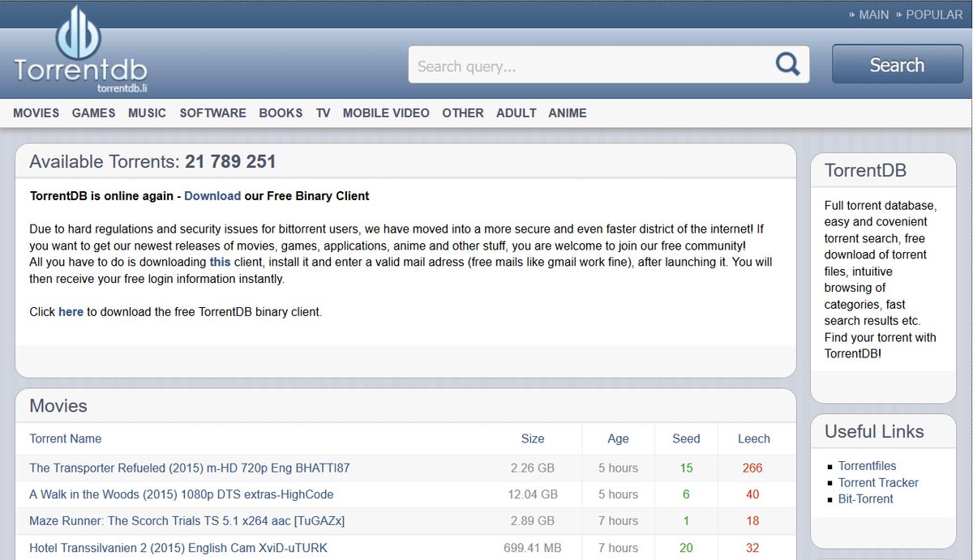Image resolution: width=973 pixels, height=560 pixels.
Task: Open the ANIME category
Action: click(x=567, y=113)
